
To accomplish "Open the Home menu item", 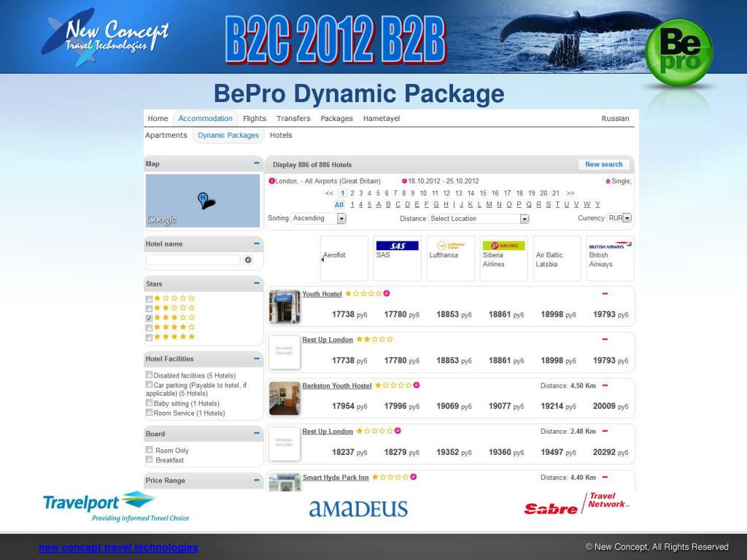I will tap(158, 119).
